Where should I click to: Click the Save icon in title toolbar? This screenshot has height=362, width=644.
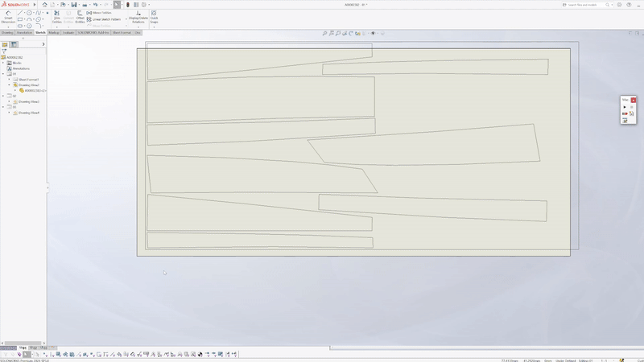(x=73, y=5)
